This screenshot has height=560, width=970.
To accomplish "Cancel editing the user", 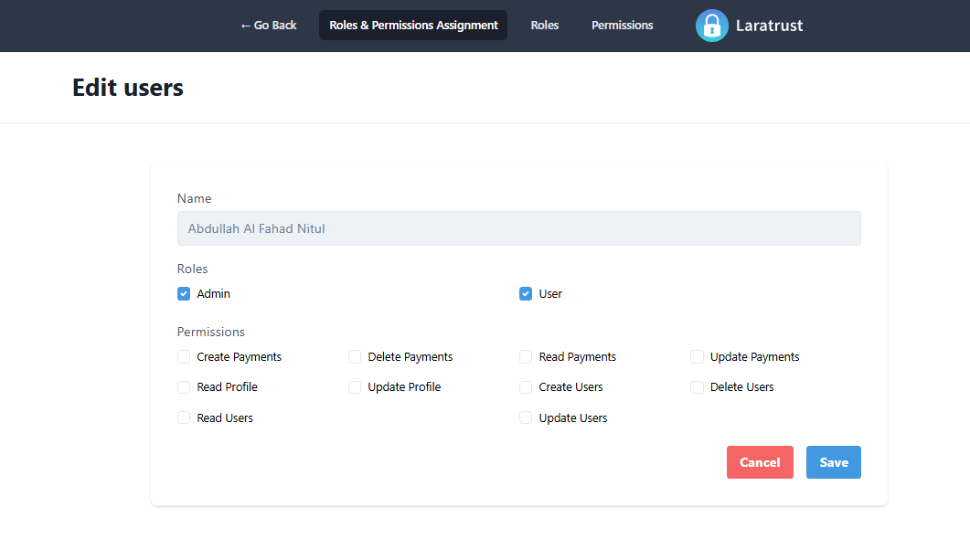I will point(760,462).
